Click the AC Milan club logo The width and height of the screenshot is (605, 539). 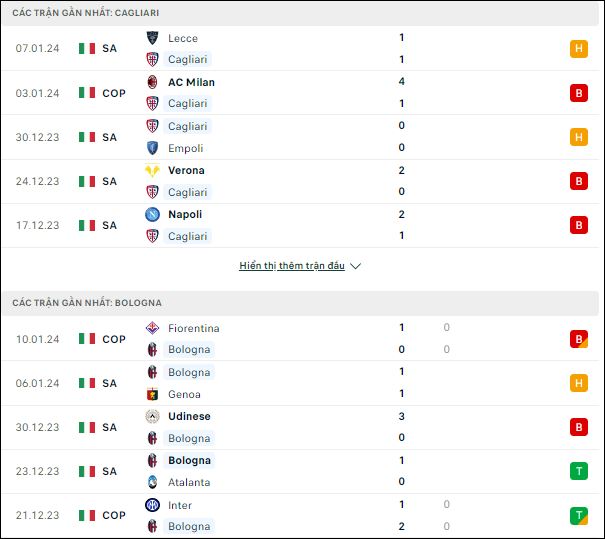click(x=152, y=82)
